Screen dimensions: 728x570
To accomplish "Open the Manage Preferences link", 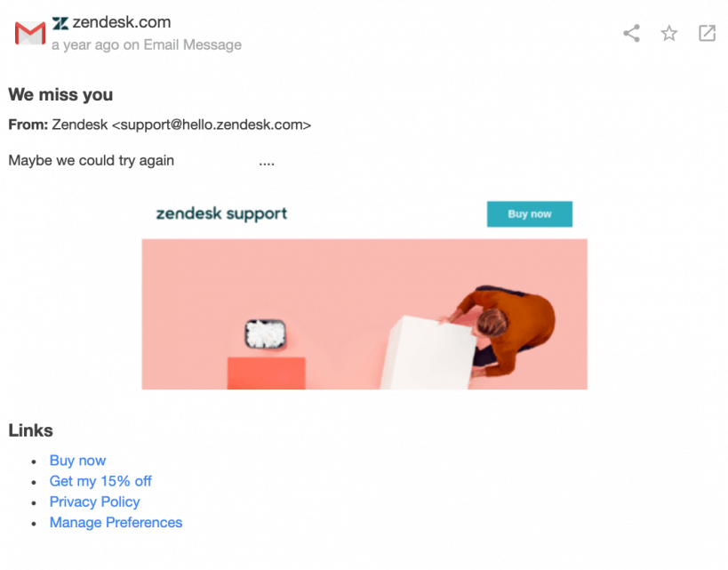I will click(116, 522).
